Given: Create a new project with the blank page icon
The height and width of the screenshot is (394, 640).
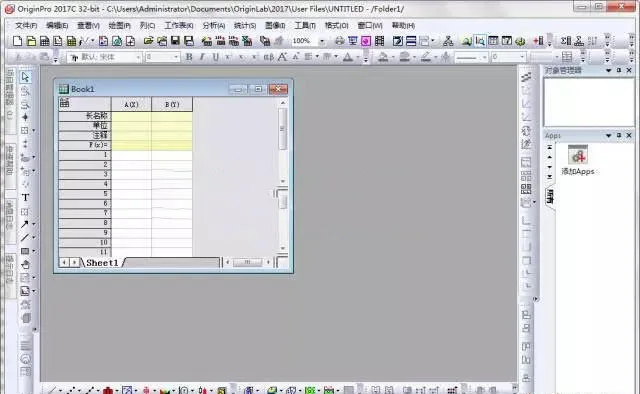Looking at the screenshot, I should (17, 41).
